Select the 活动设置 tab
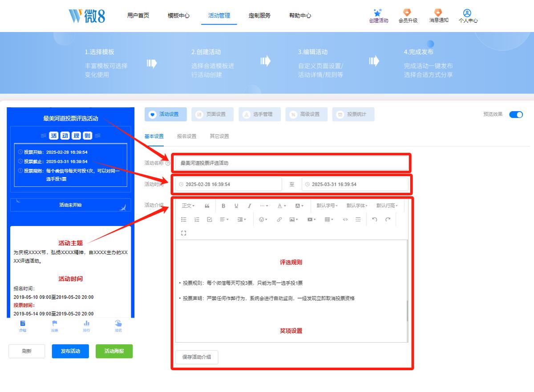 166,114
